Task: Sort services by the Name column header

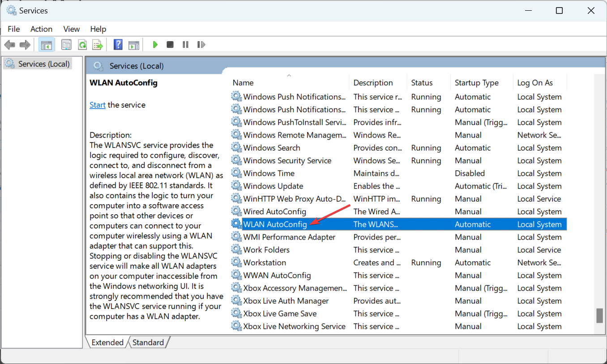Action: 243,83
